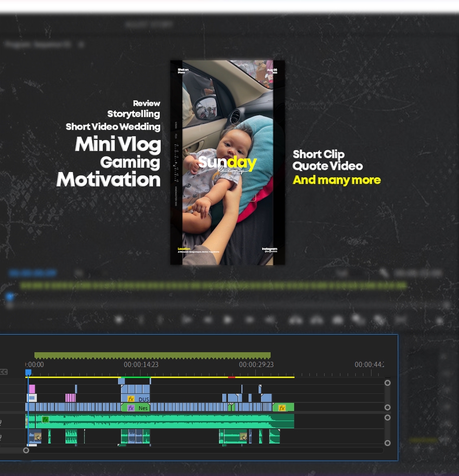459x476 pixels.
Task: Click the horizontal zoom scrollbar handle at bottom left
Action: point(26,450)
